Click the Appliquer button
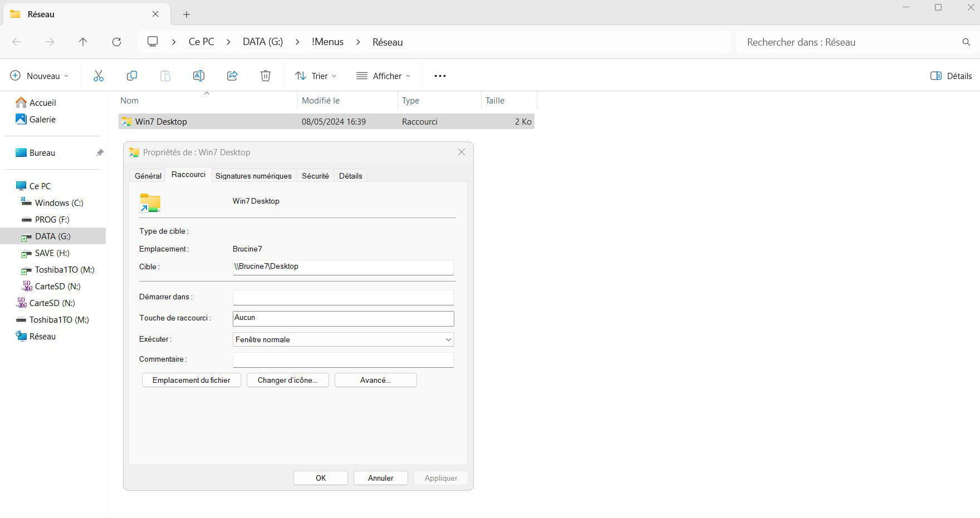 tap(441, 478)
